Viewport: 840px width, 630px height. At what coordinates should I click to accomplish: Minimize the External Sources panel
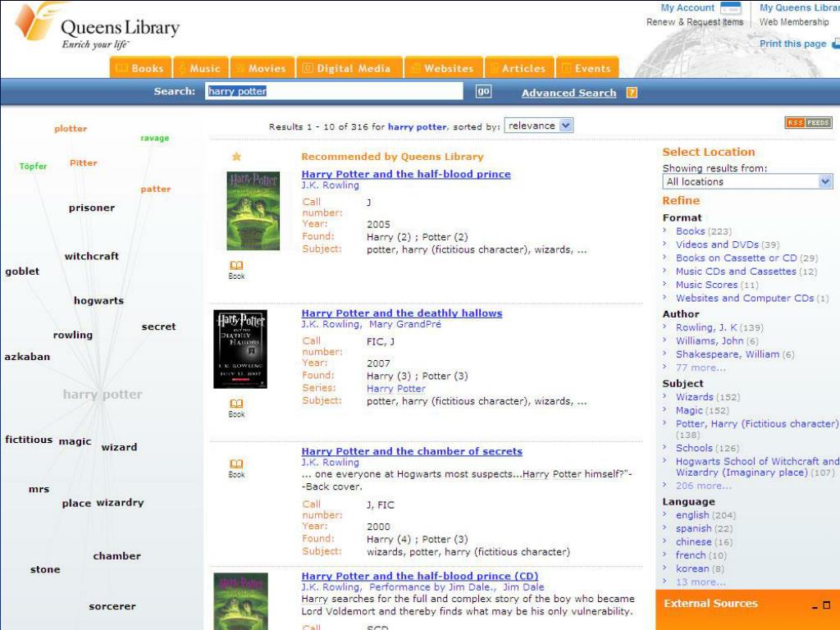815,606
